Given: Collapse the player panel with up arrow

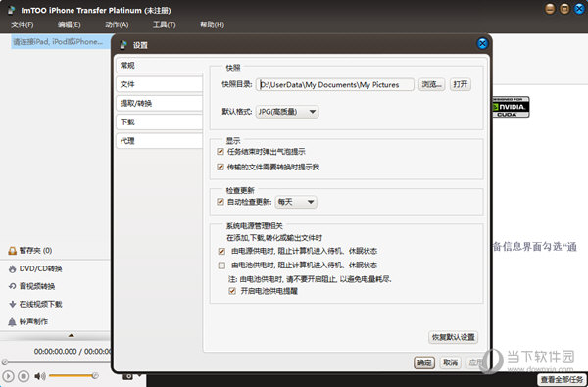Looking at the screenshot, I should (71, 335).
